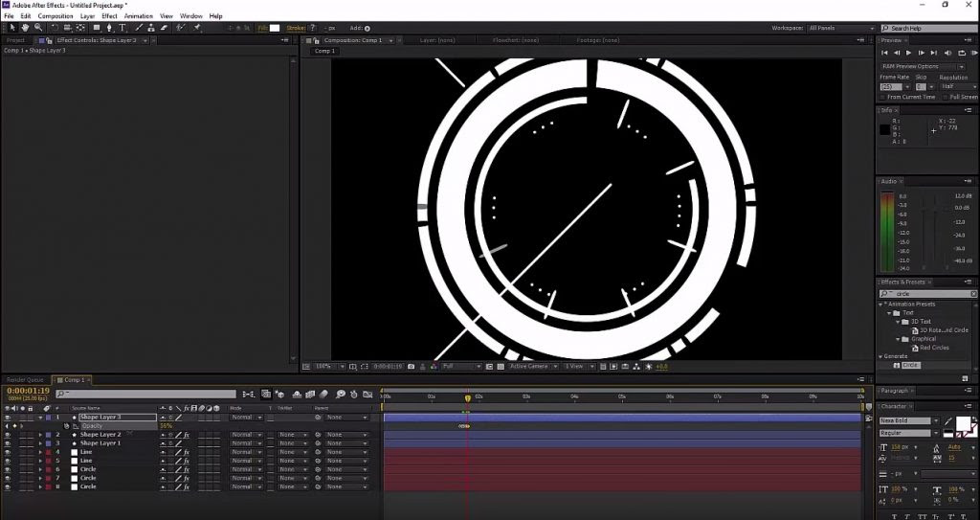The image size is (980, 520).
Task: Toggle Frame Blending switch in timeline
Action: tap(310, 395)
